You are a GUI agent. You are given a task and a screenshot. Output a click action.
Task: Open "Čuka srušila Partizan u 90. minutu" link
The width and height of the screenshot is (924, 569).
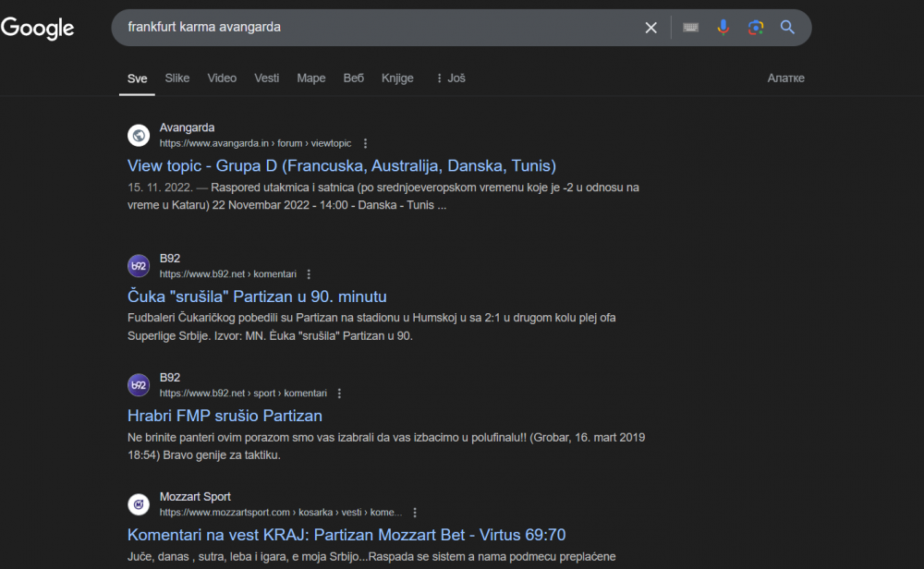click(x=257, y=297)
